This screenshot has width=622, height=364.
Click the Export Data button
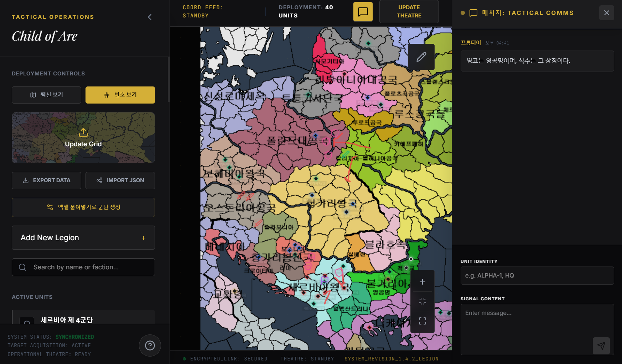[46, 180]
